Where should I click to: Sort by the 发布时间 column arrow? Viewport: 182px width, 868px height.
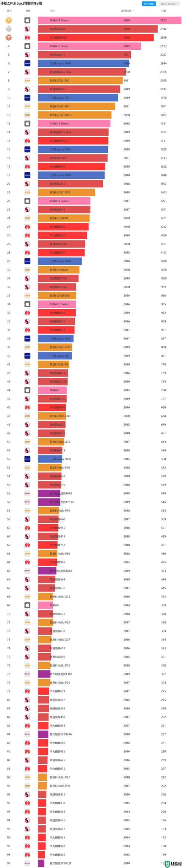pyautogui.click(x=133, y=11)
